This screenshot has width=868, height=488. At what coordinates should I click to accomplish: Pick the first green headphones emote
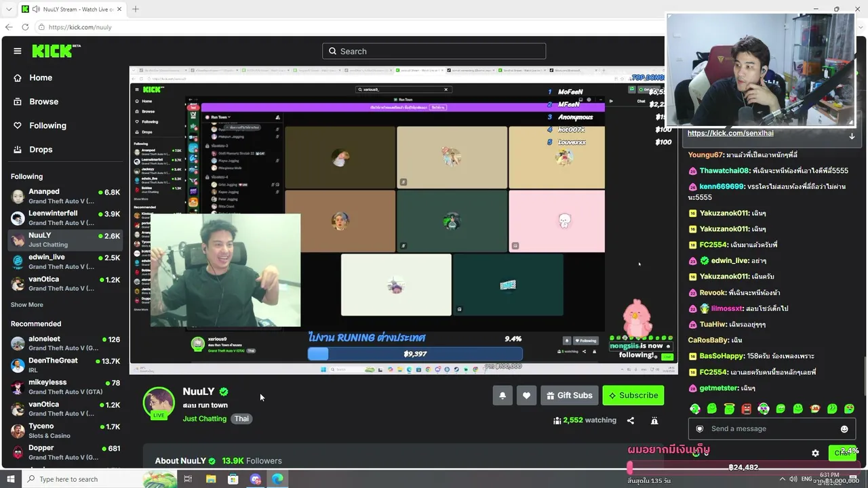(x=695, y=409)
